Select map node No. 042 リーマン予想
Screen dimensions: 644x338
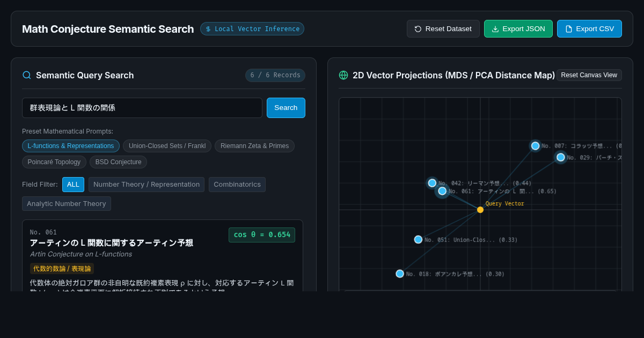(x=432, y=183)
